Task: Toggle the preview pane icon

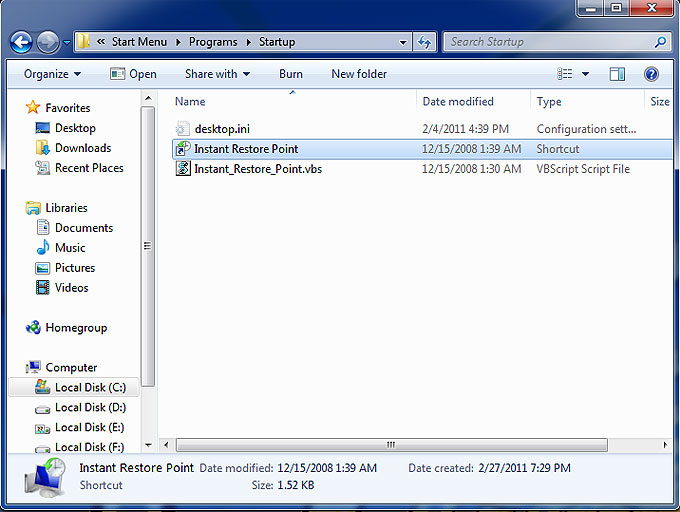Action: point(617,74)
